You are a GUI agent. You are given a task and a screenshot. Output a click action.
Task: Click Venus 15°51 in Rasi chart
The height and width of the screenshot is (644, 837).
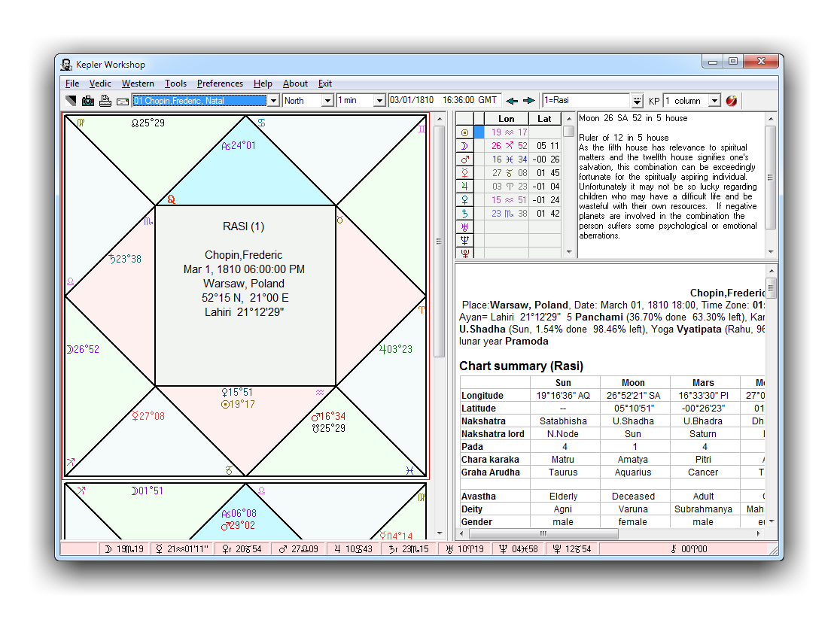pyautogui.click(x=238, y=392)
